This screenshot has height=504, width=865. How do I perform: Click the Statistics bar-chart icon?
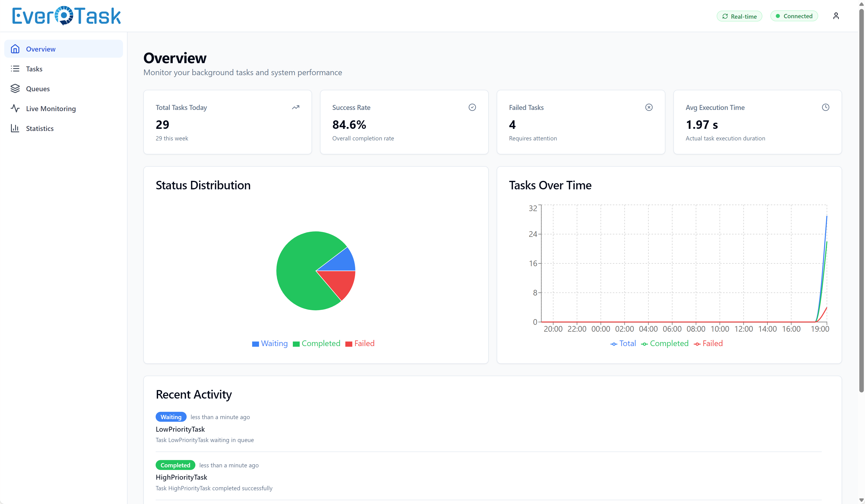tap(15, 128)
